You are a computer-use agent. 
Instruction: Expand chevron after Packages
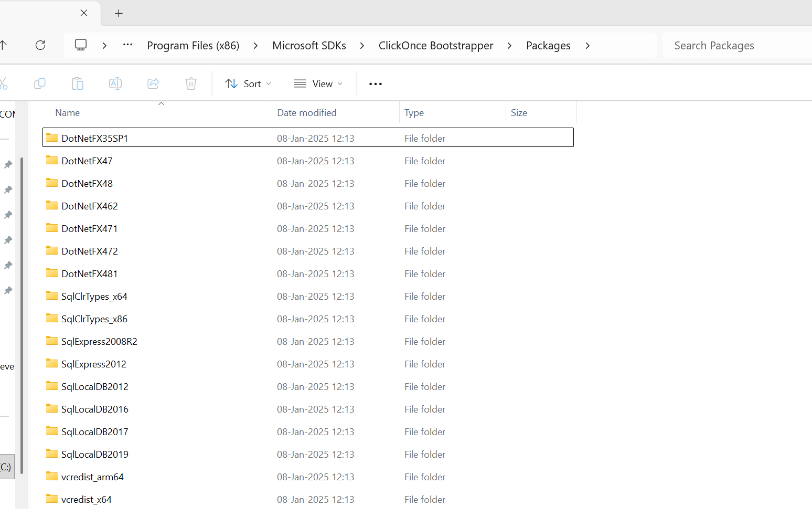[x=587, y=46]
